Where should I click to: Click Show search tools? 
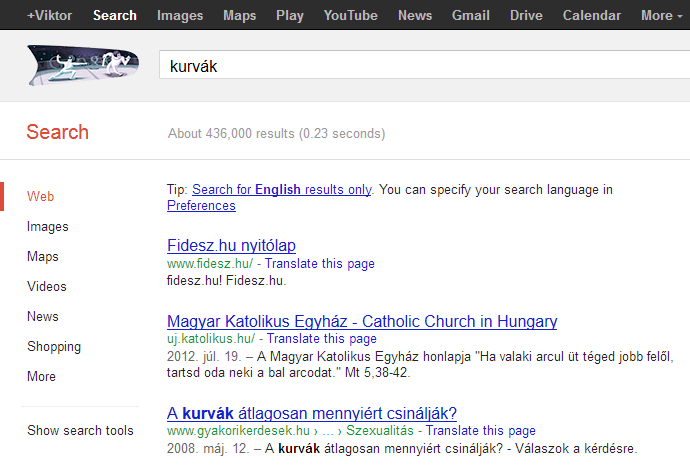pyautogui.click(x=80, y=430)
